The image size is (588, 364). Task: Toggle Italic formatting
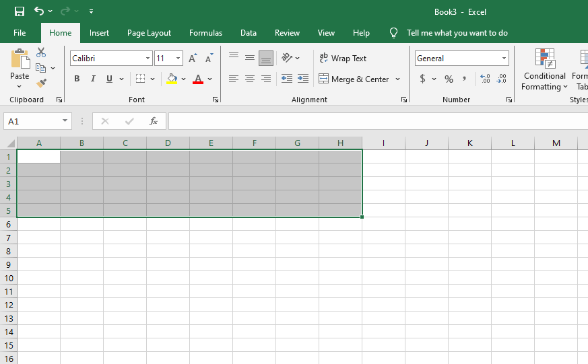(x=93, y=79)
